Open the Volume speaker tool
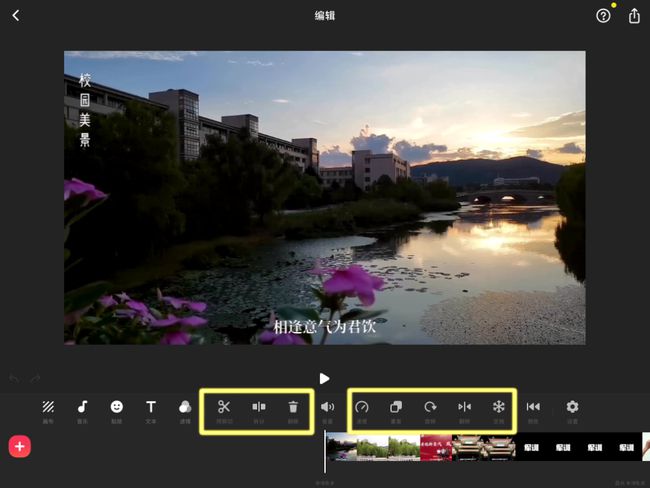 coord(327,410)
